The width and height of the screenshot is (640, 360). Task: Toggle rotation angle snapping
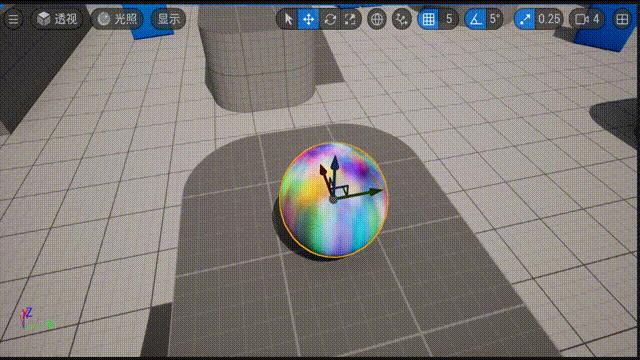(476, 19)
